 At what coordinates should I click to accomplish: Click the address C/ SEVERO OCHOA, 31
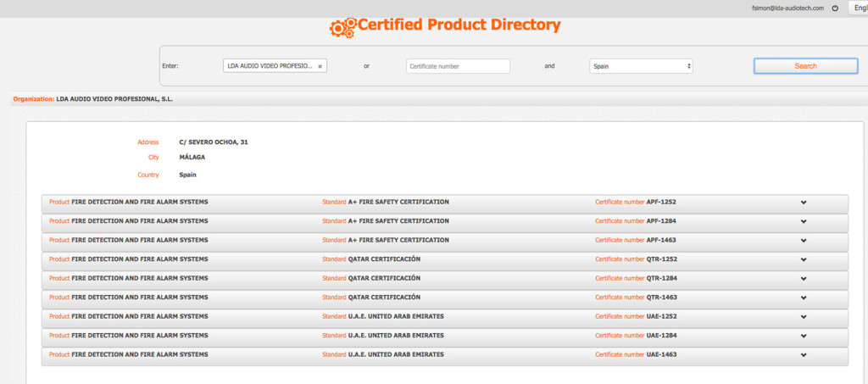pyautogui.click(x=214, y=142)
